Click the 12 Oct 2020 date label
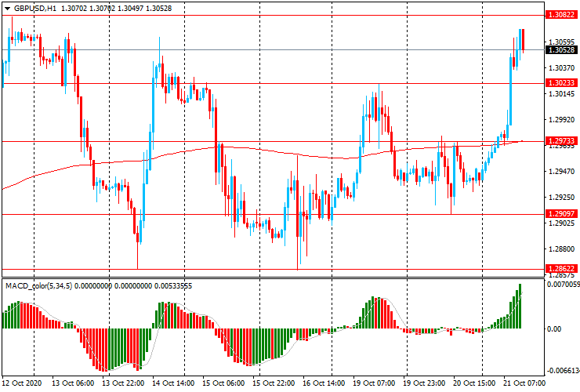The height and width of the screenshot is (392, 580). [22, 383]
